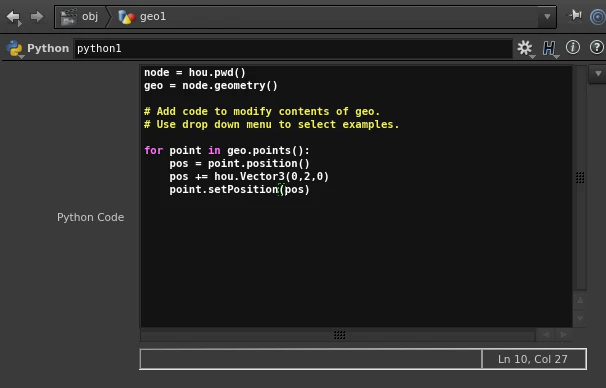Viewport: 606px width, 388px height.
Task: Go forward with the right arrow
Action: pos(37,17)
